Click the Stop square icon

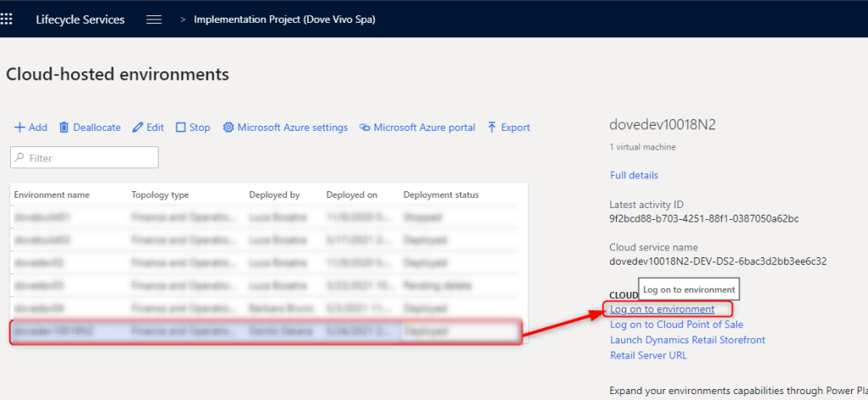point(181,127)
